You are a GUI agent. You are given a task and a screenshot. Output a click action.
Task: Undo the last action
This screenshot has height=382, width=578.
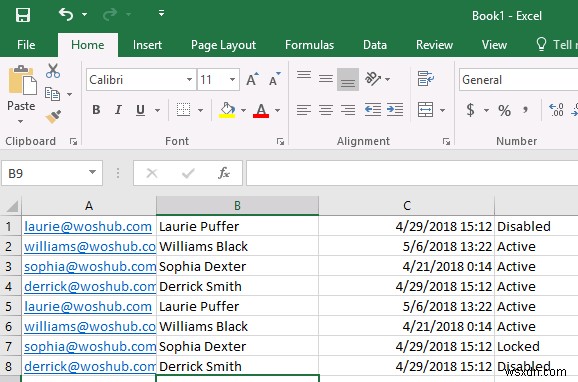(x=66, y=15)
